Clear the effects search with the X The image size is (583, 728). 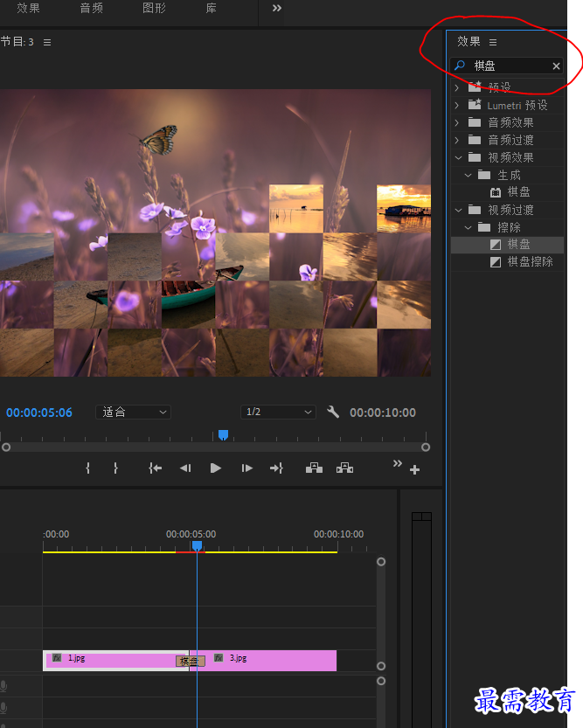point(556,66)
